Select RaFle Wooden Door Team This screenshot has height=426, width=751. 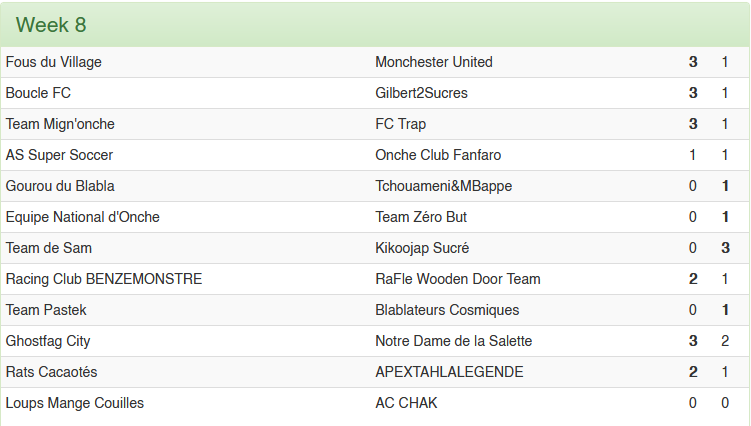pyautogui.click(x=458, y=279)
